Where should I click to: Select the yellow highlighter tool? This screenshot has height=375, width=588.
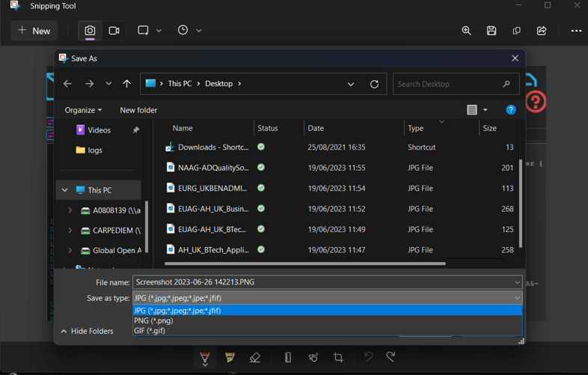click(x=230, y=358)
